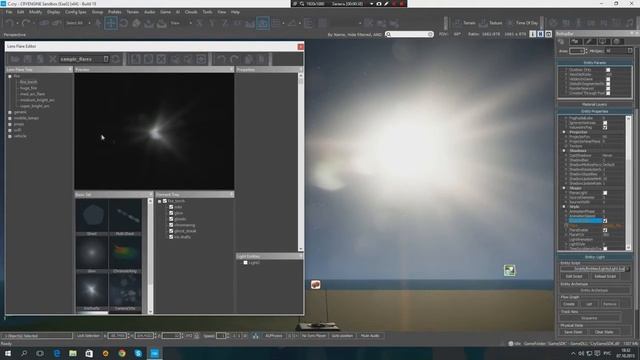Expand the vehicle group in Lens Flare Tree
640x360 pixels.
tap(10, 136)
